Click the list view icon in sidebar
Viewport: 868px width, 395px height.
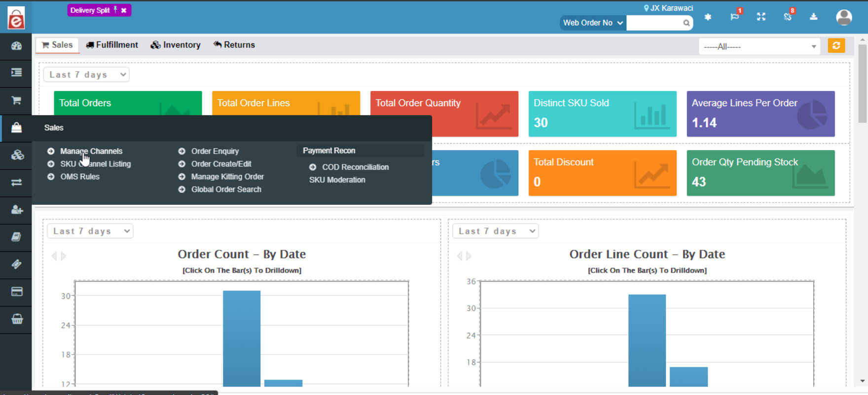tap(16, 73)
